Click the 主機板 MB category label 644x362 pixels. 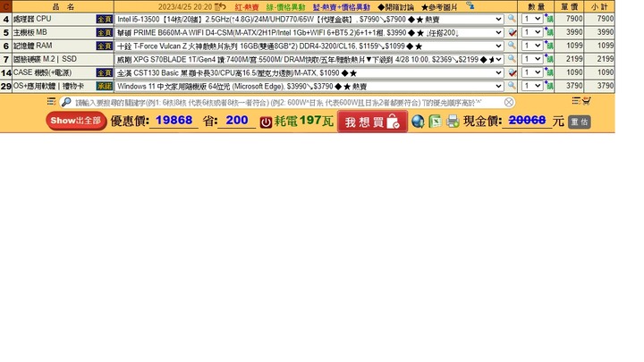coord(30,32)
